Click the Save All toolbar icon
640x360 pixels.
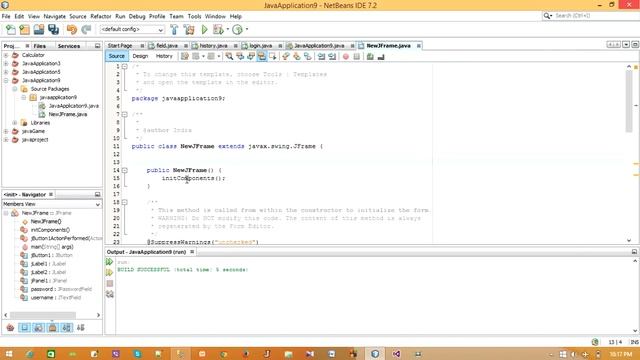[x=53, y=29]
